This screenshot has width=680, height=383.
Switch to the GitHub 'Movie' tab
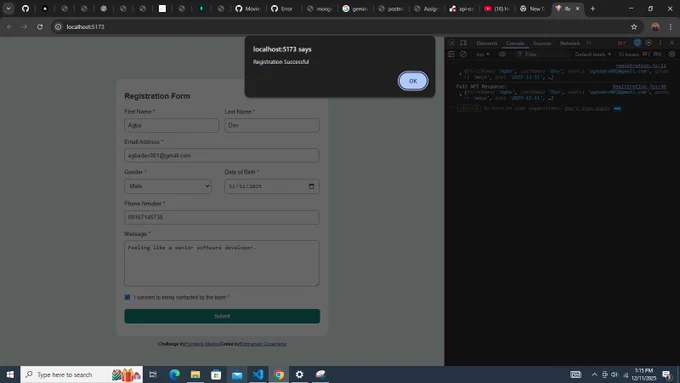point(248,8)
